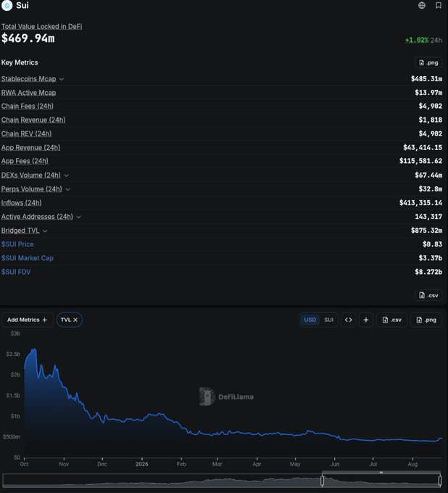The image size is (448, 493).
Task: Click the Key Metrics heading
Action: [x=20, y=62]
